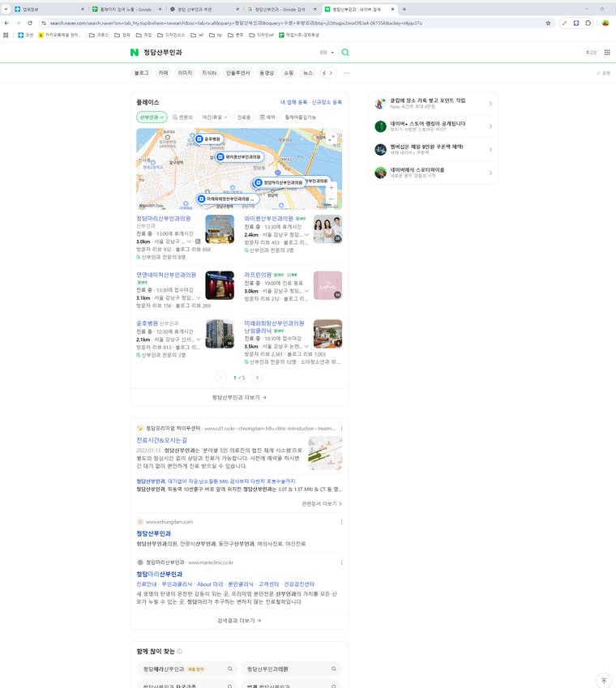The width and height of the screenshot is (616, 688).
Task: Open the 네이버+ 스토어 랭킹 promo item
Action: coord(434,126)
